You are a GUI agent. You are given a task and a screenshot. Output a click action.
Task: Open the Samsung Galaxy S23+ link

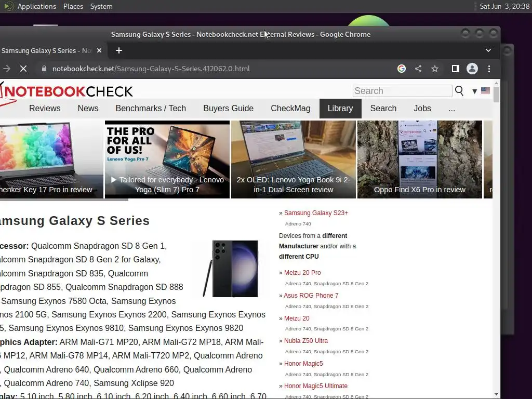(x=316, y=212)
